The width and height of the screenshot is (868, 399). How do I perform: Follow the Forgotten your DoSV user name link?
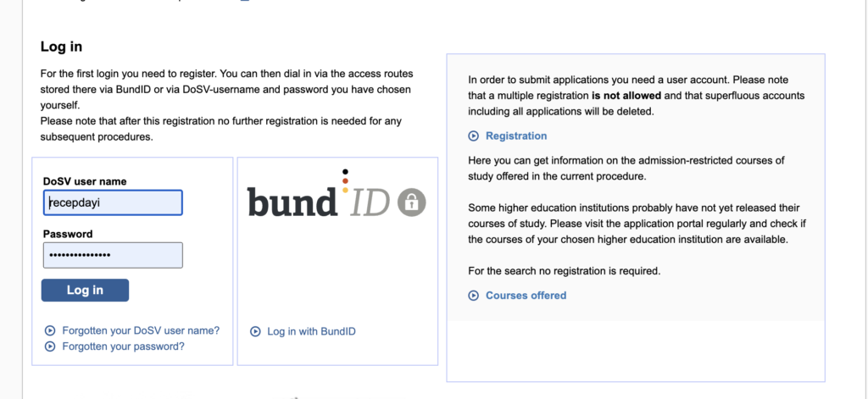pos(141,331)
